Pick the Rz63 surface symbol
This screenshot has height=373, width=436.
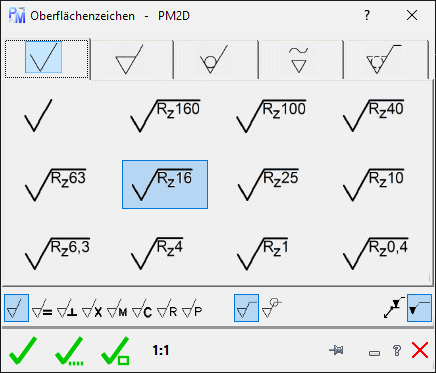56,184
